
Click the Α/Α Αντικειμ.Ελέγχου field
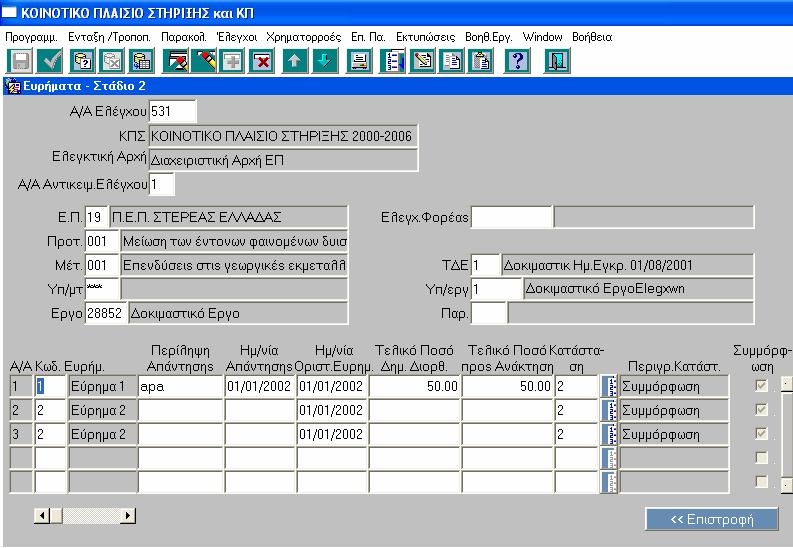click(161, 185)
